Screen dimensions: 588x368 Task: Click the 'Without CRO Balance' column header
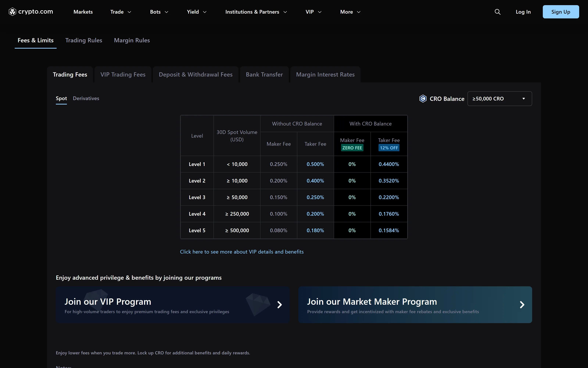point(297,124)
